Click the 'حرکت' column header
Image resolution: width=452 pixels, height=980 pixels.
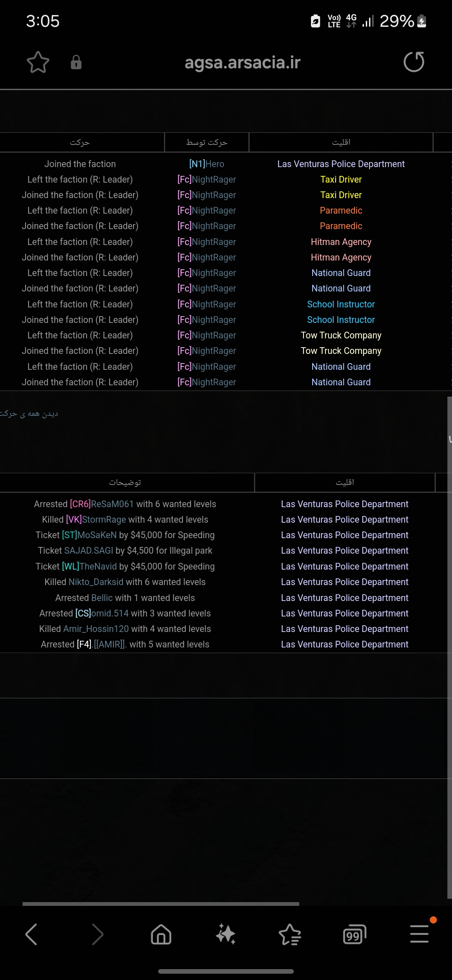[80, 142]
